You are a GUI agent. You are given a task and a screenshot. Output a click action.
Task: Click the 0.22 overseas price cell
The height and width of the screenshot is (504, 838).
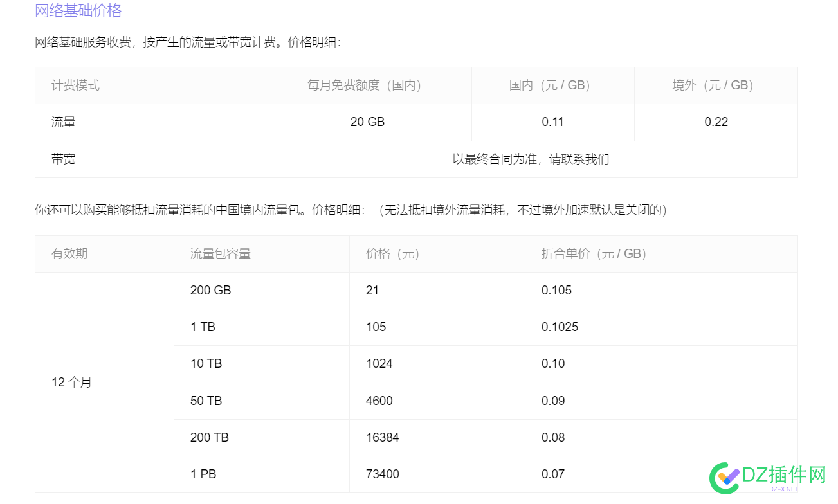tap(716, 122)
